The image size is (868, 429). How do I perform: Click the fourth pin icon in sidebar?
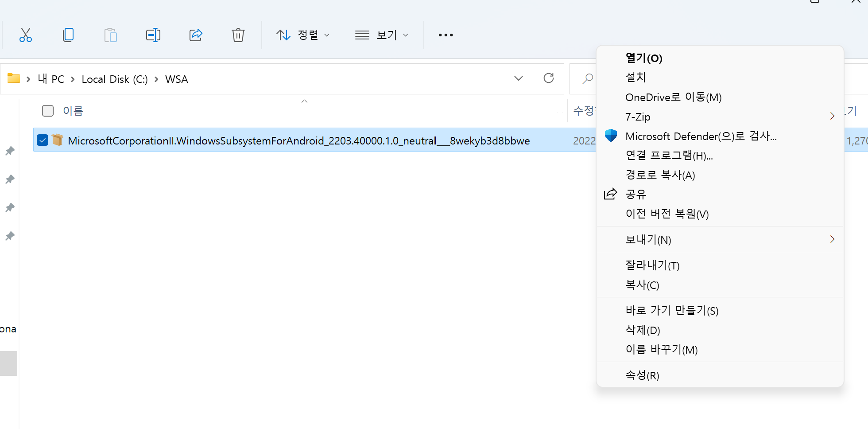point(10,236)
